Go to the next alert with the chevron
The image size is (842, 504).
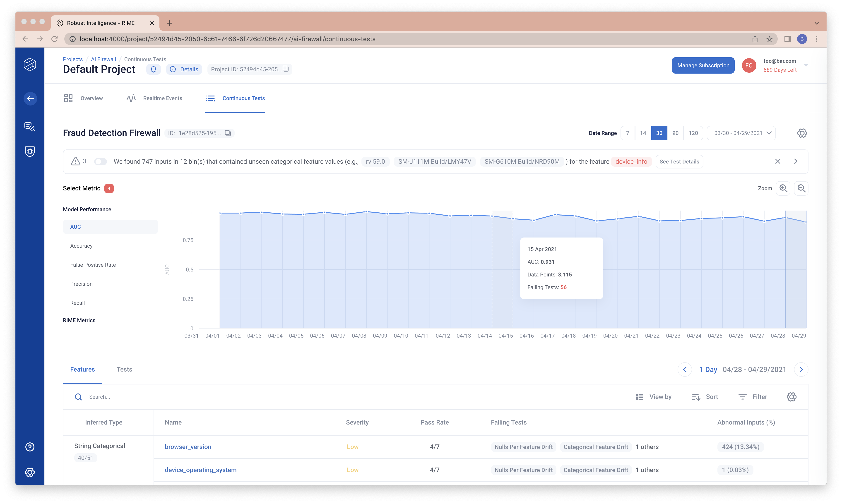(x=796, y=161)
